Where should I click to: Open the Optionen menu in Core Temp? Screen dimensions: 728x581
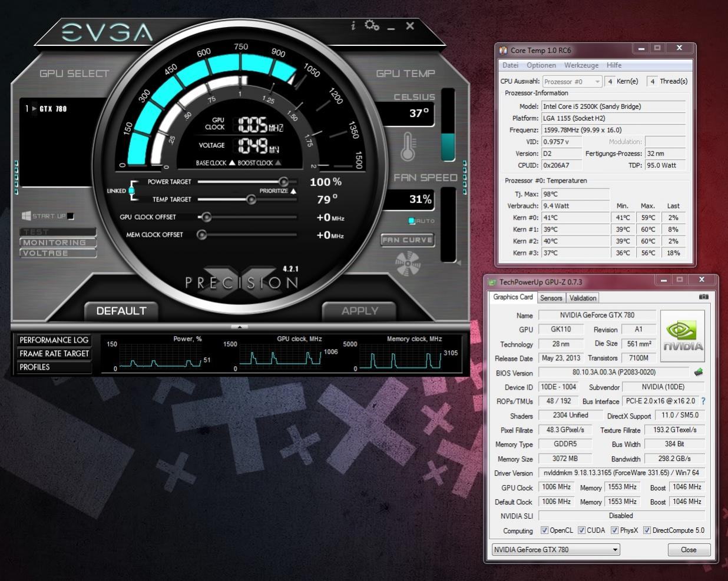[x=541, y=65]
